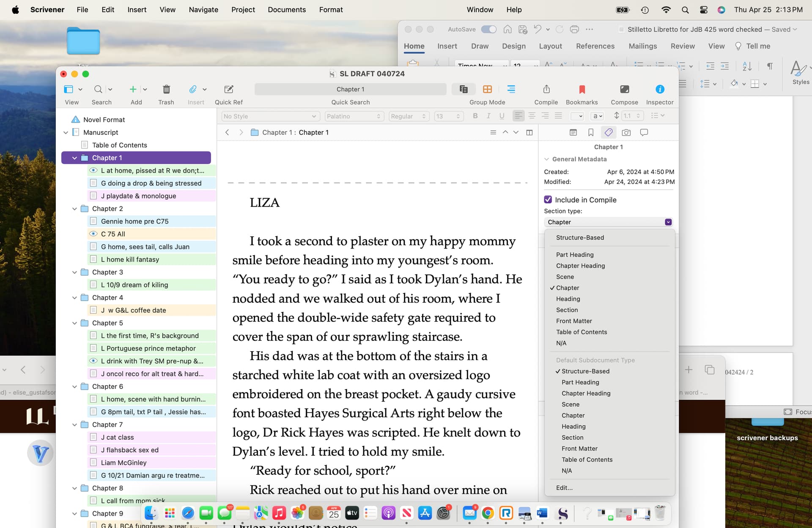
Task: Click the Search magnifier in Scrivener toolbar
Action: tap(98, 89)
